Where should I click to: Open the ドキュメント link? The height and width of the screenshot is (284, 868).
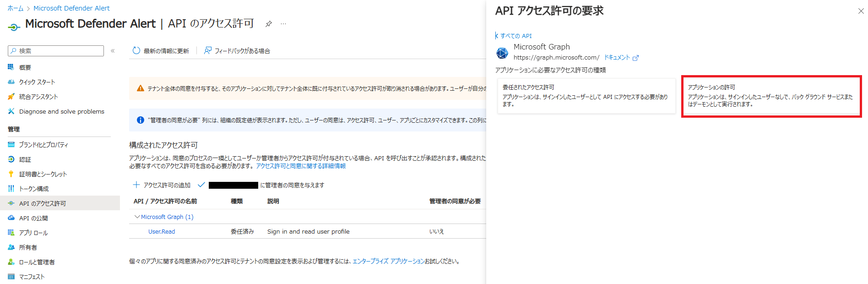pos(617,57)
